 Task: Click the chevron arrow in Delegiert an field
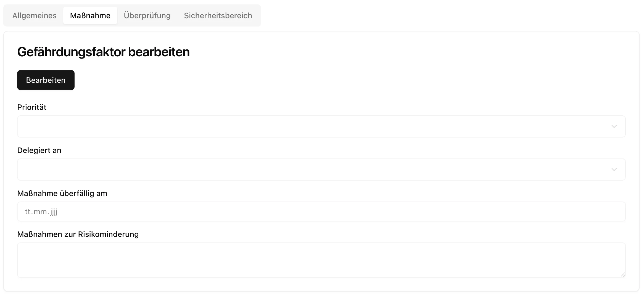(614, 170)
